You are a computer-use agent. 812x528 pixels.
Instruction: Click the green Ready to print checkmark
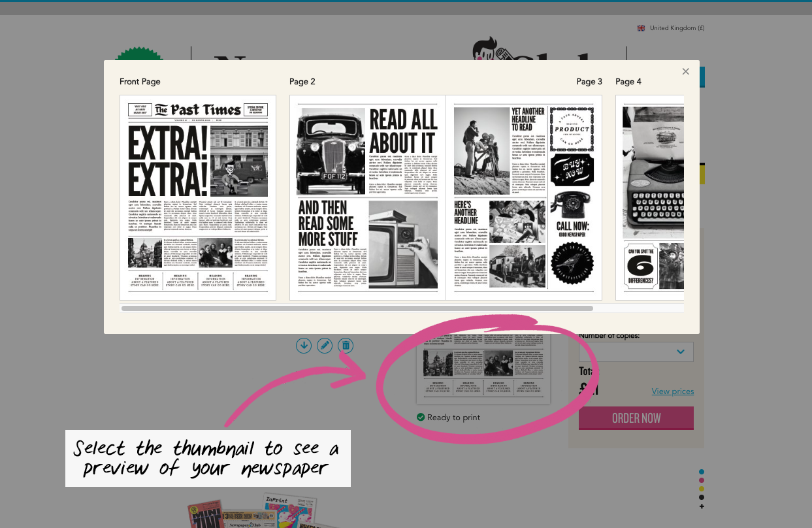pos(421,417)
